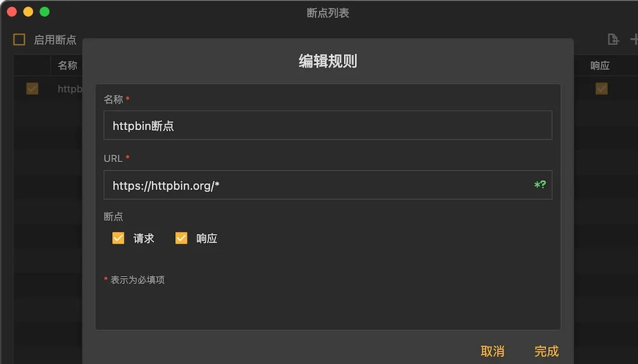638x364 pixels.
Task: Click 完成 to save the rule
Action: (x=546, y=351)
